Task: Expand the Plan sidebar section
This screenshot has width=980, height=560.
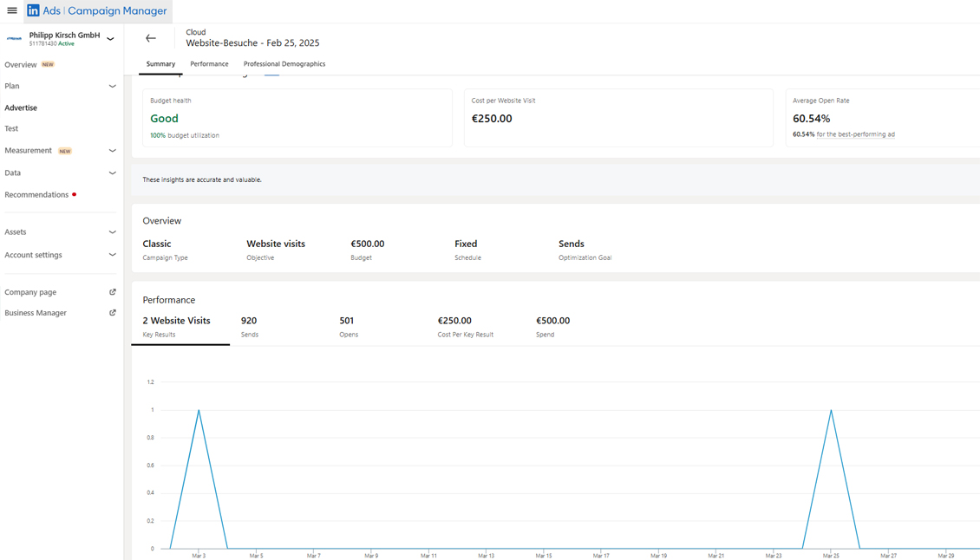Action: (x=112, y=86)
